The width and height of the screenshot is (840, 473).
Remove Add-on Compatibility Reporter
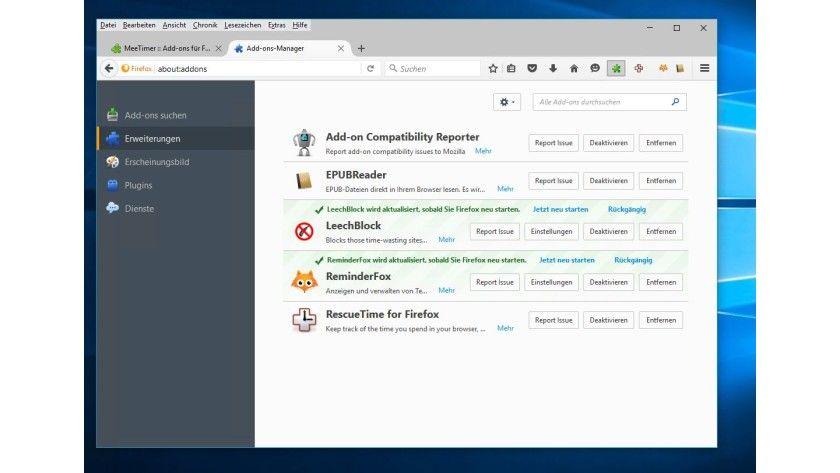coord(661,143)
